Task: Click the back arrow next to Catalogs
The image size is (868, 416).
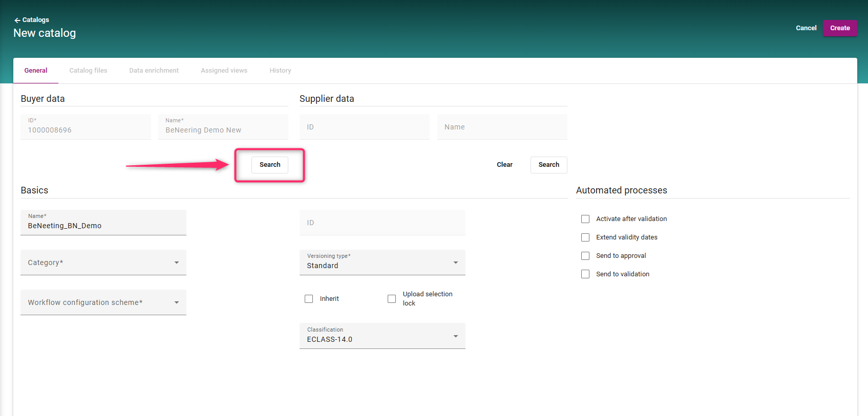Action: point(17,20)
